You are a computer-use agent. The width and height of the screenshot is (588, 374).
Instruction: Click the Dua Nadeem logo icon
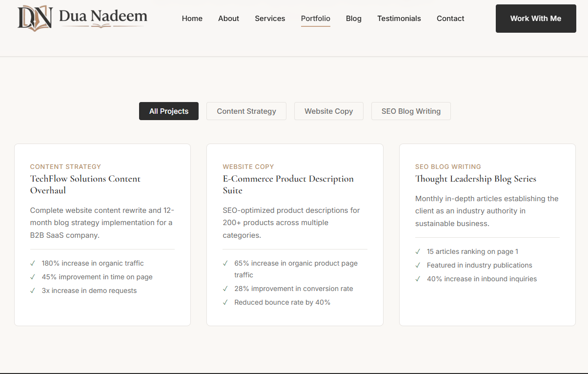(x=34, y=18)
